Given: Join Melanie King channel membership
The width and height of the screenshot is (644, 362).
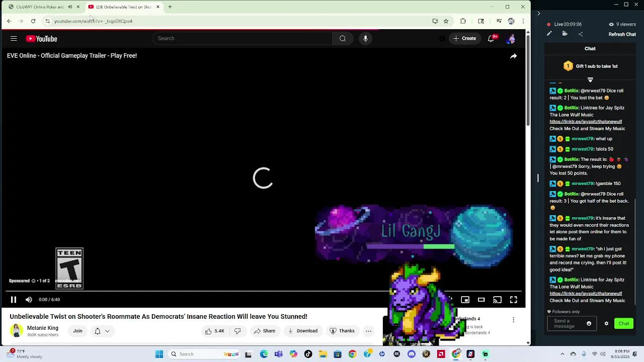Looking at the screenshot, I should click(x=77, y=331).
